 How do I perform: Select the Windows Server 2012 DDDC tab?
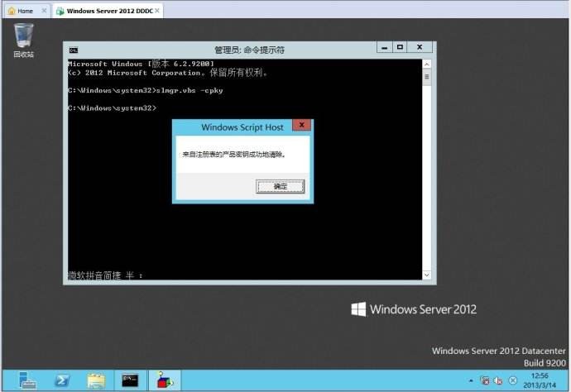[x=106, y=11]
